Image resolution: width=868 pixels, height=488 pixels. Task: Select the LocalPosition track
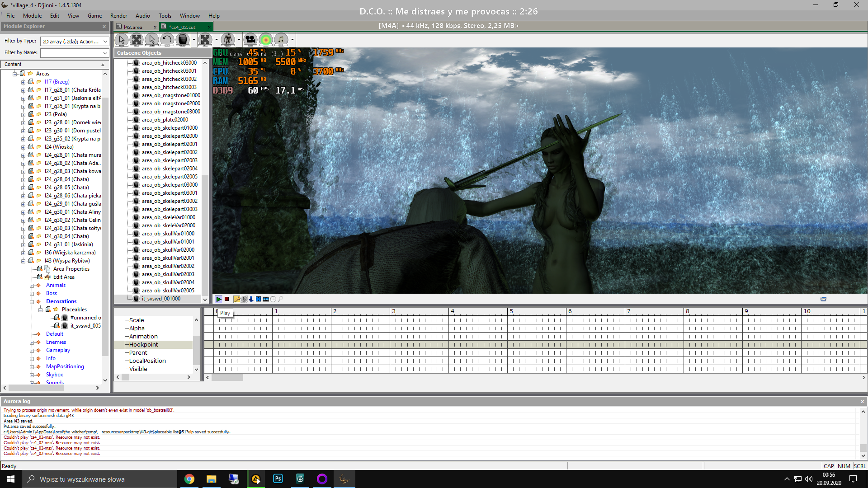pyautogui.click(x=147, y=361)
